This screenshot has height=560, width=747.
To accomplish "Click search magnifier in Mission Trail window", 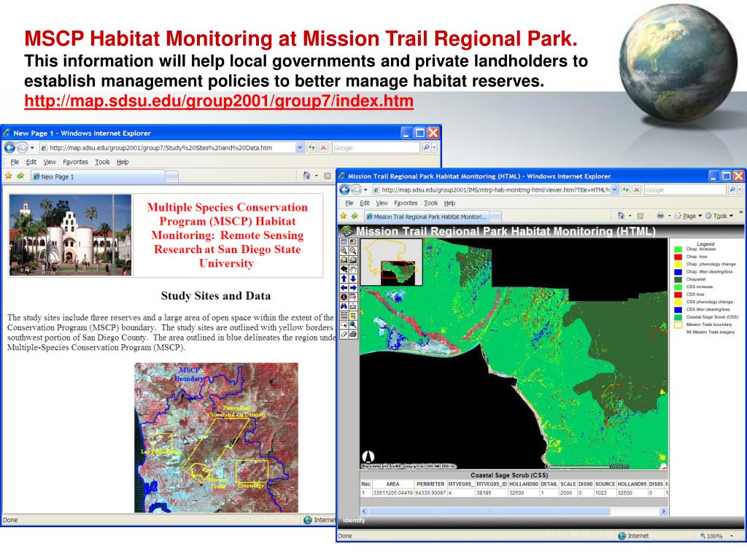I will pos(732,190).
